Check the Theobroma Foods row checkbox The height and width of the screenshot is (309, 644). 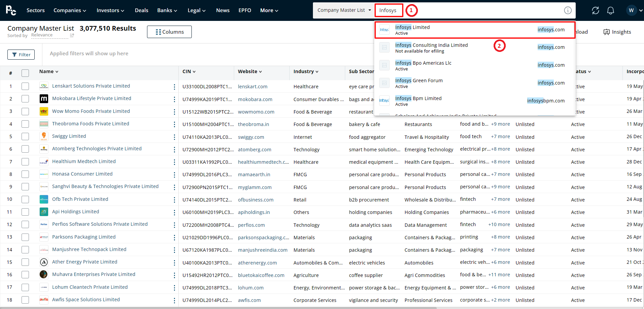25,124
